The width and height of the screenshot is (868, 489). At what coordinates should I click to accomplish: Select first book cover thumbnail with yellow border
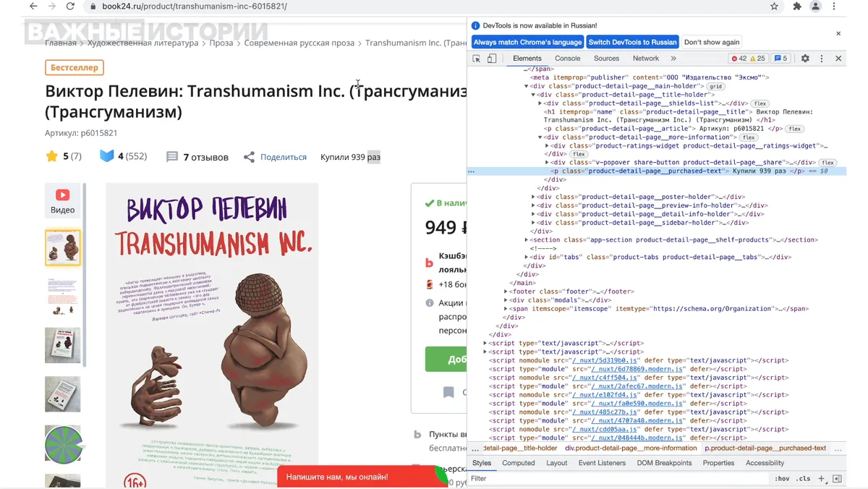63,247
